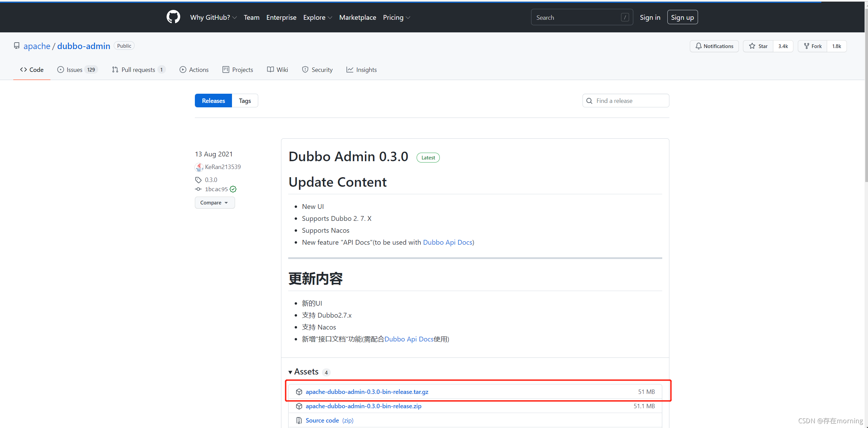Click the Source code zip file icon
Image resolution: width=868 pixels, height=428 pixels.
(x=299, y=421)
